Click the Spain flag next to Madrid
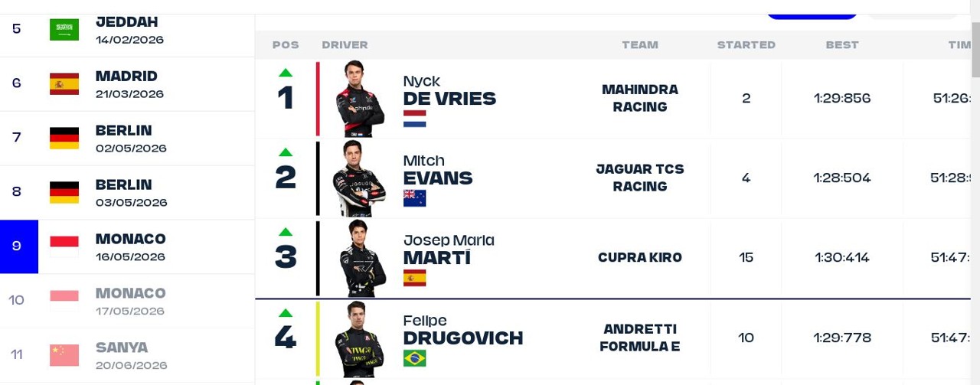This screenshot has width=980, height=385. (x=64, y=83)
